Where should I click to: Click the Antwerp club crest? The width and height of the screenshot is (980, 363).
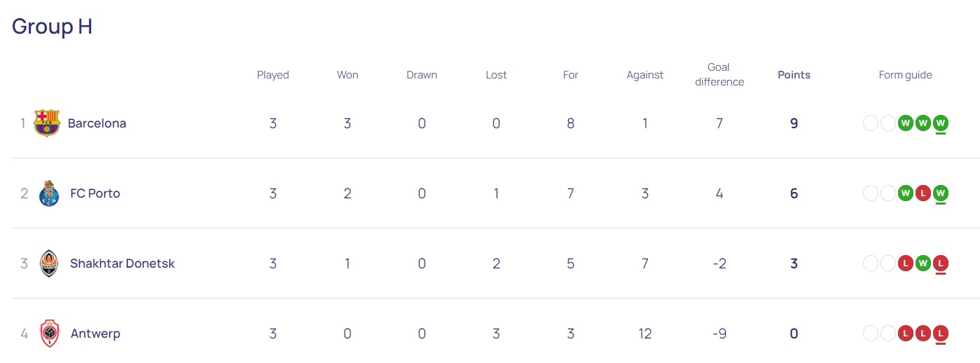(49, 334)
